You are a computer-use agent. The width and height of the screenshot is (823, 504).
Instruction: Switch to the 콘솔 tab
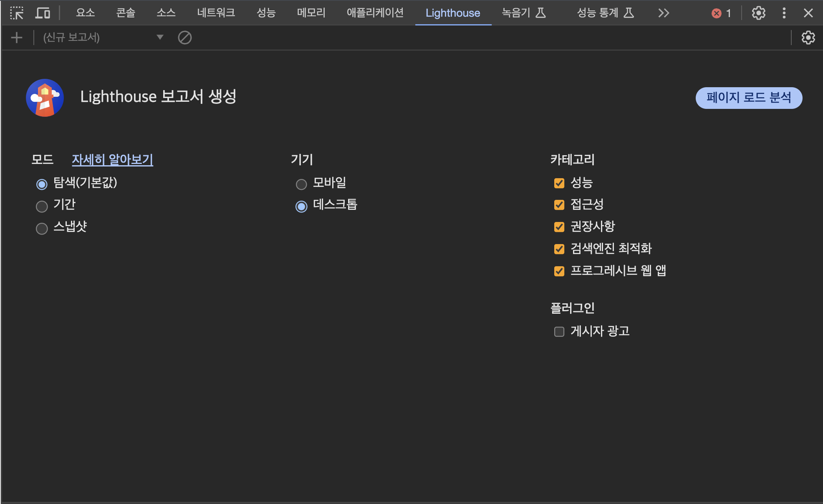(126, 13)
